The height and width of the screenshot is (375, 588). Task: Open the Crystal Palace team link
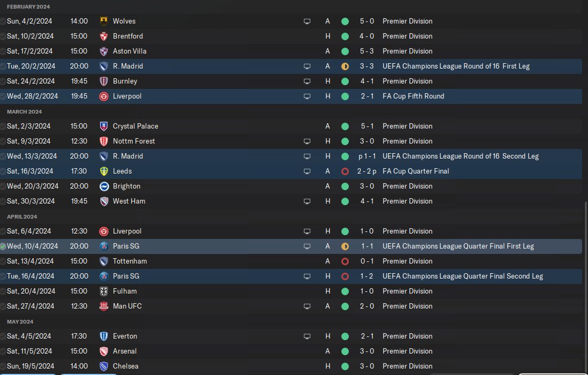pos(135,126)
